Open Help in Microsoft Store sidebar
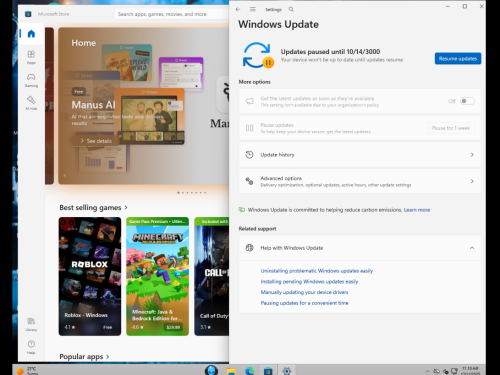 click(x=31, y=347)
